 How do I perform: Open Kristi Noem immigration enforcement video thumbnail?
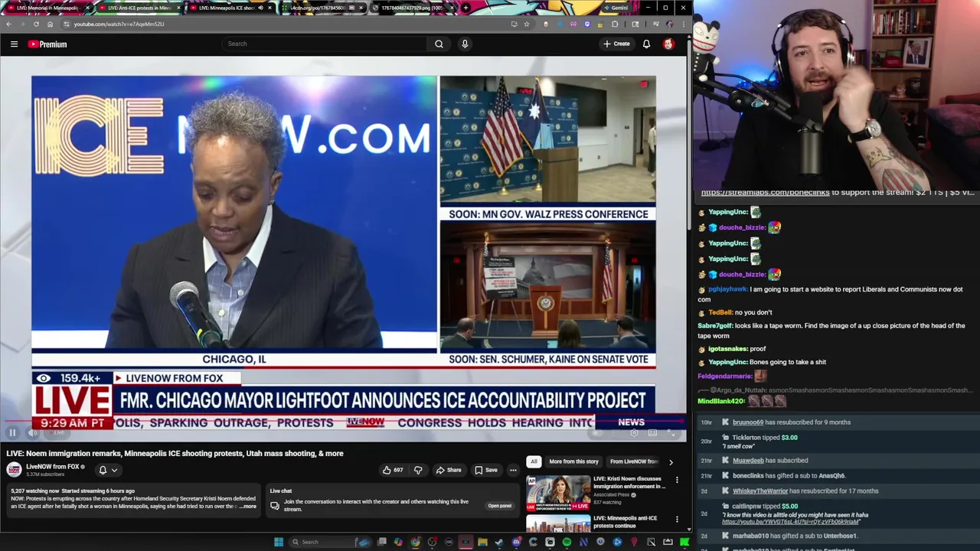tap(558, 494)
